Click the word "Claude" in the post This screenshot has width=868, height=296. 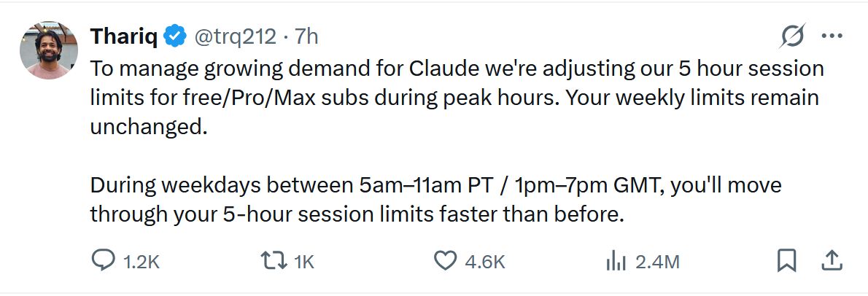pyautogui.click(x=463, y=69)
